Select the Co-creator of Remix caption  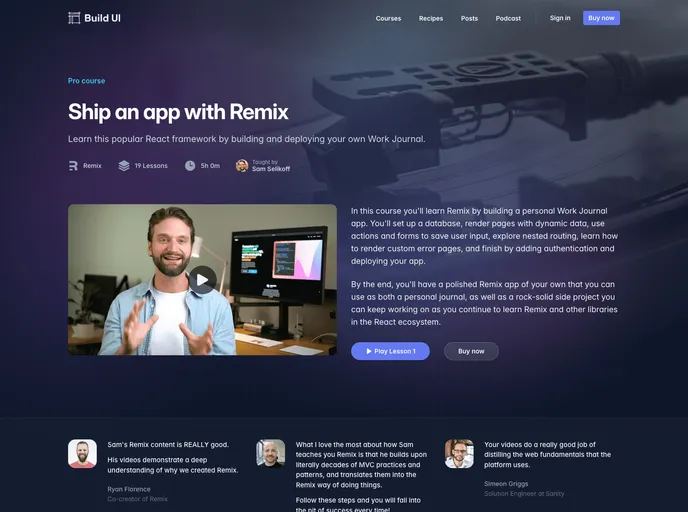pyautogui.click(x=137, y=499)
